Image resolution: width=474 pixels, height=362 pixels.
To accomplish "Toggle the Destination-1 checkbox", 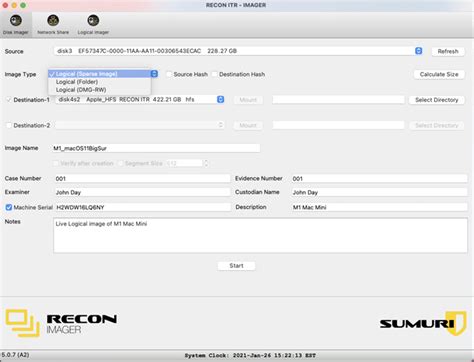I will click(9, 100).
